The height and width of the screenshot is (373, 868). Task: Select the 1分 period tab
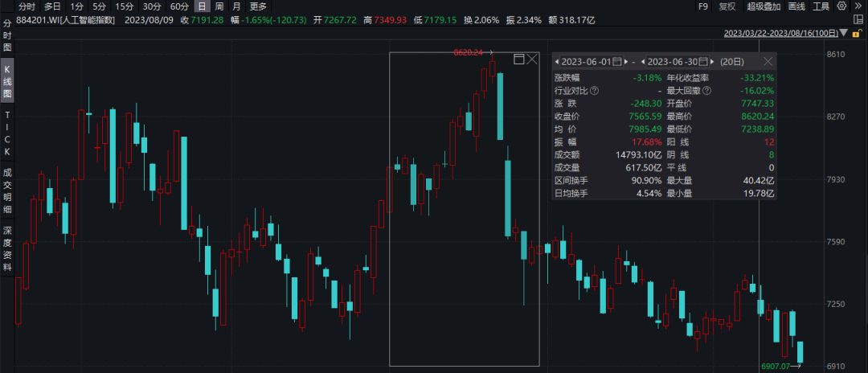point(76,6)
